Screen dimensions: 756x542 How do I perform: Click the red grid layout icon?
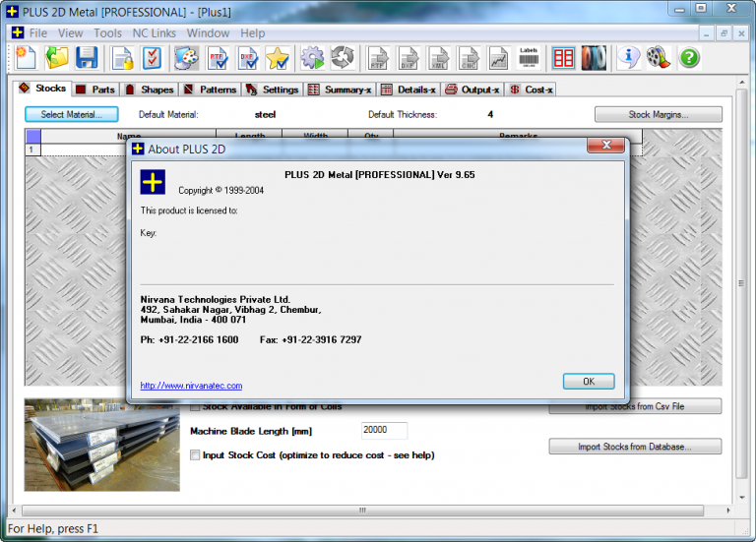pos(564,58)
